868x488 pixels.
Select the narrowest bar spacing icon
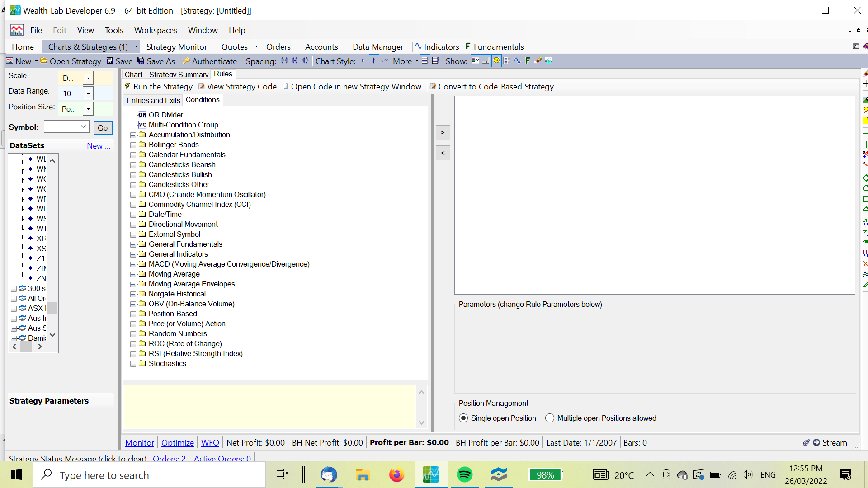click(305, 61)
